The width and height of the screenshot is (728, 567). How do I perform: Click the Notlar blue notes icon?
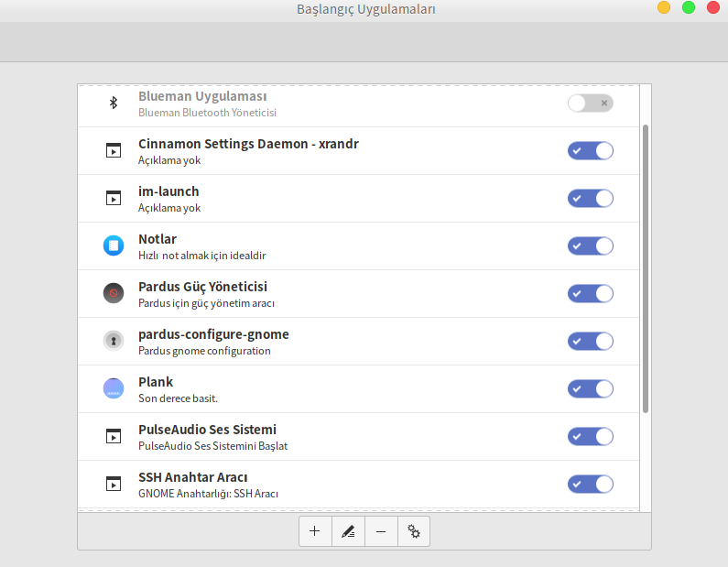[x=114, y=245]
